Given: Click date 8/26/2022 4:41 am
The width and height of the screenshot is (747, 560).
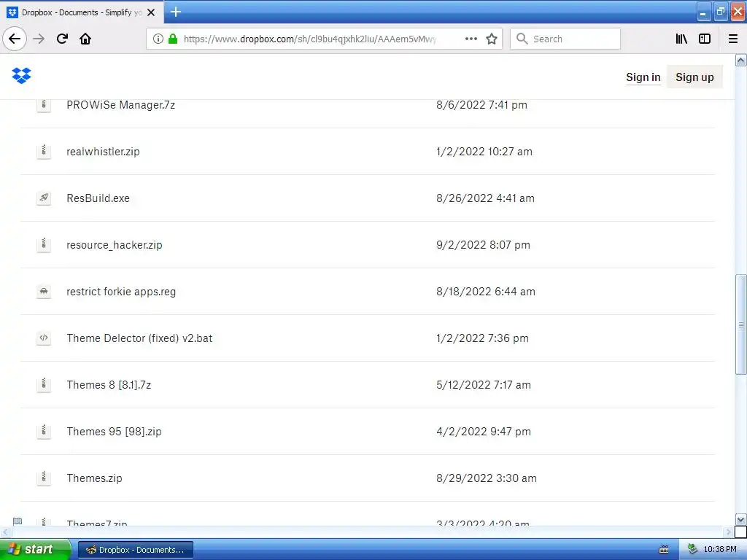Looking at the screenshot, I should pos(485,198).
